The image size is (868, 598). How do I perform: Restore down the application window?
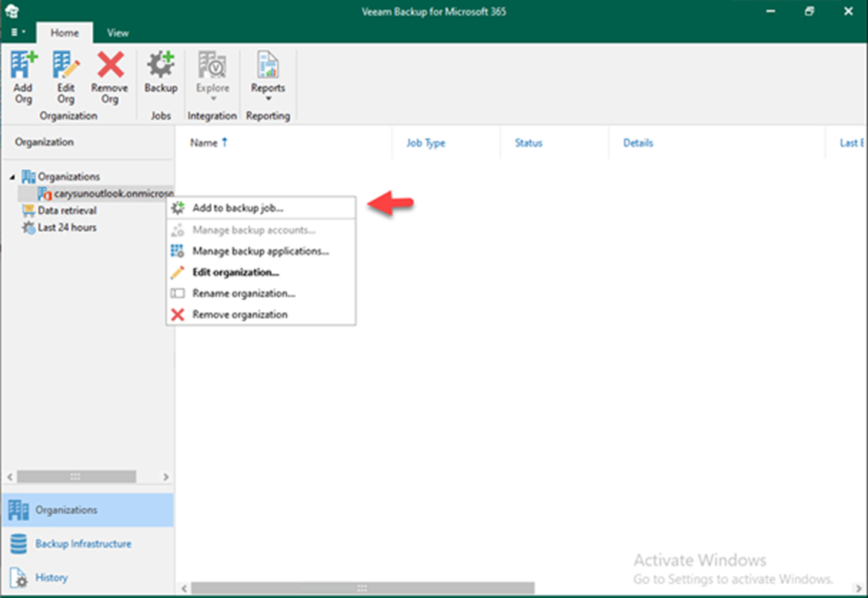(809, 11)
